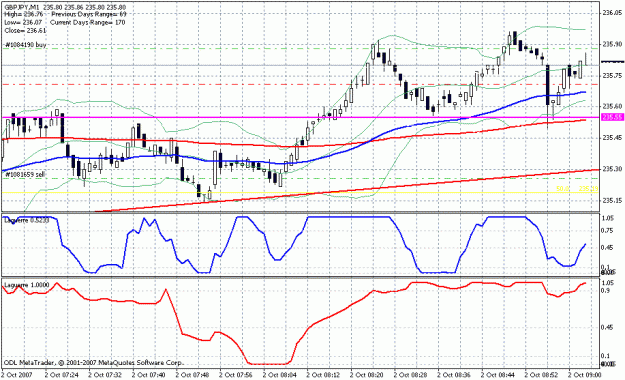Click the 235.45 price axis value

(x=612, y=138)
